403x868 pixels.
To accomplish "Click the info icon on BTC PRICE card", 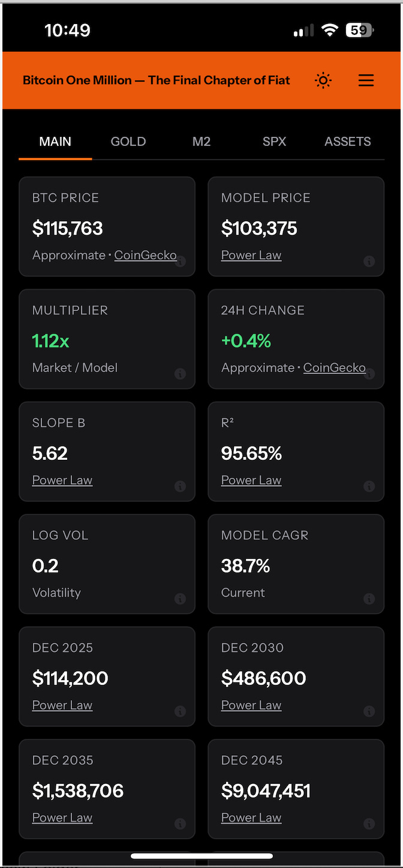I will 180,261.
